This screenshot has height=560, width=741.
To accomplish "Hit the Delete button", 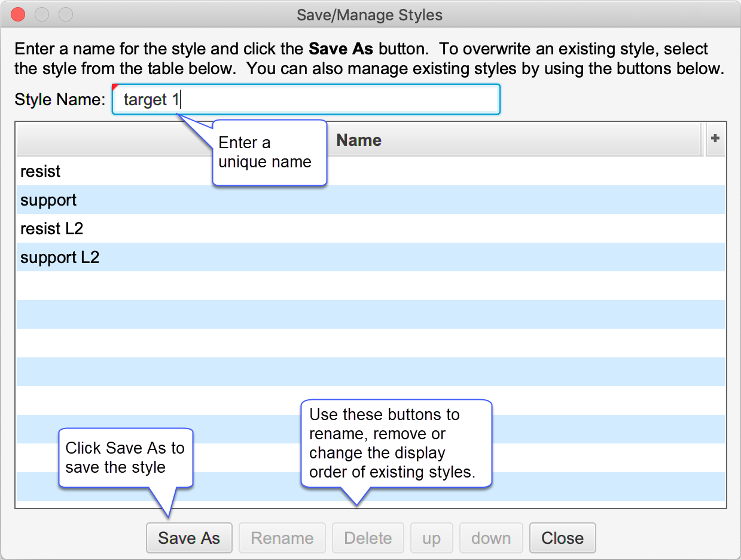I will point(368,538).
